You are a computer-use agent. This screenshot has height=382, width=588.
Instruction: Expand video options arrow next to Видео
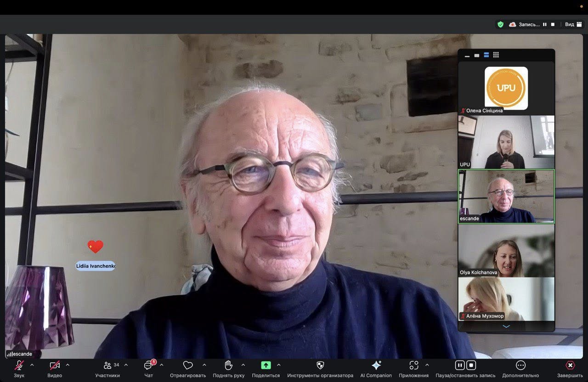(68, 365)
